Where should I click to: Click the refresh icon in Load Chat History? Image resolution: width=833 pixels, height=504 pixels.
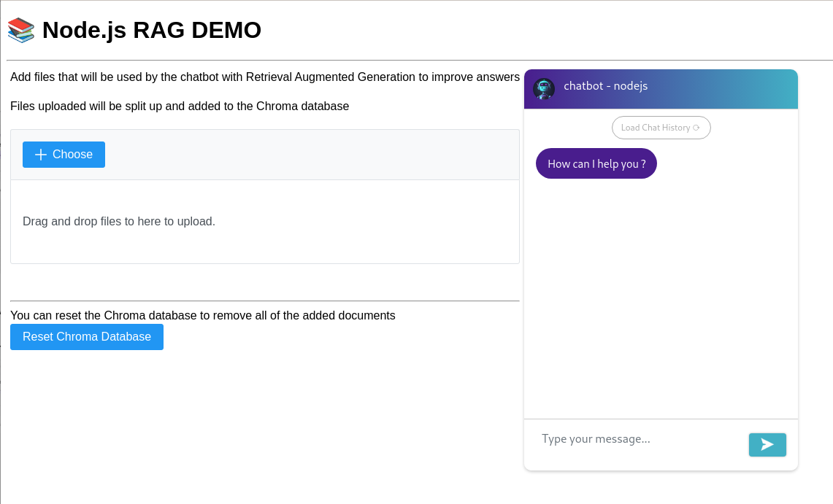696,128
